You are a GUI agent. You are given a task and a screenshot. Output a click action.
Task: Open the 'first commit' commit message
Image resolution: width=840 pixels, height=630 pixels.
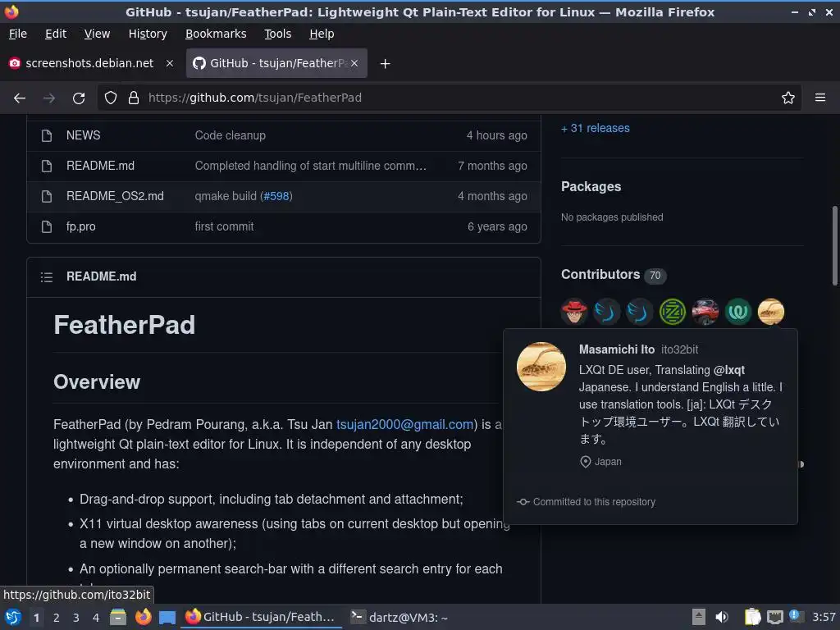(224, 226)
